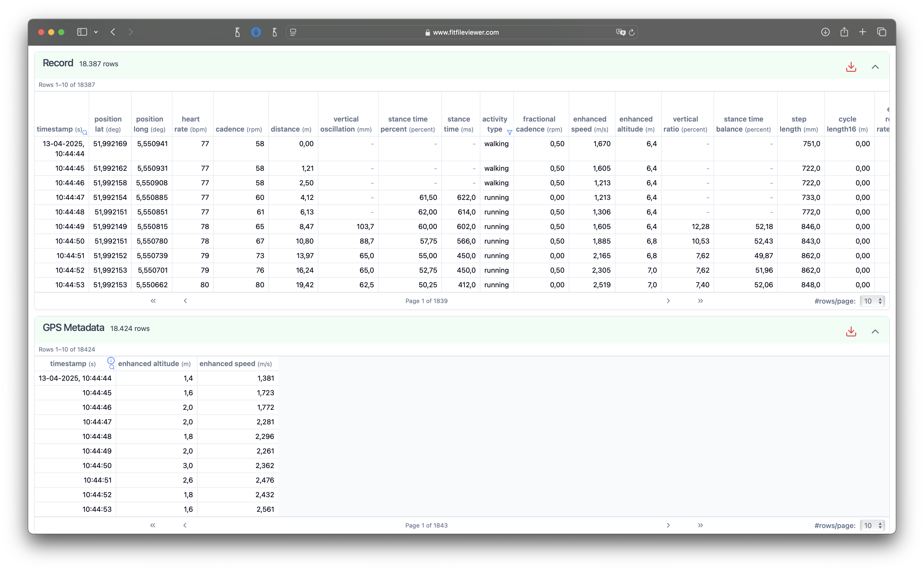Click GPS Metadata enhanced altitude header
The height and width of the screenshot is (571, 924).
click(154, 364)
